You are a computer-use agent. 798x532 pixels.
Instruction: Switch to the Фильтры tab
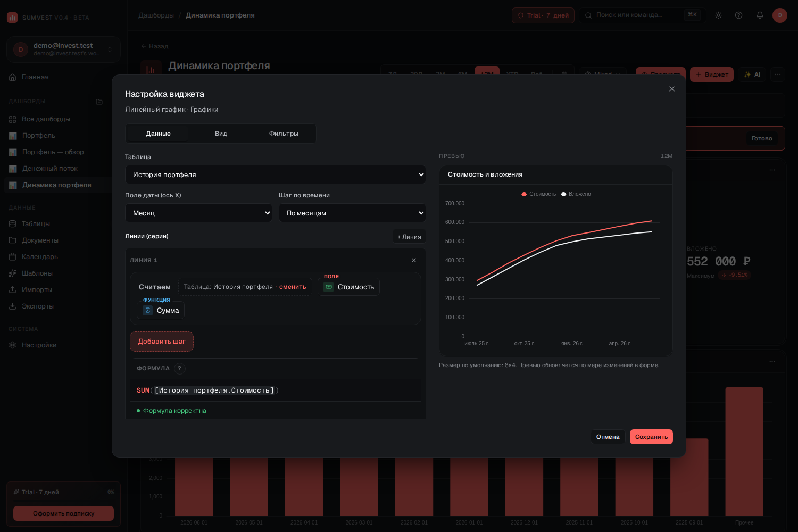284,134
